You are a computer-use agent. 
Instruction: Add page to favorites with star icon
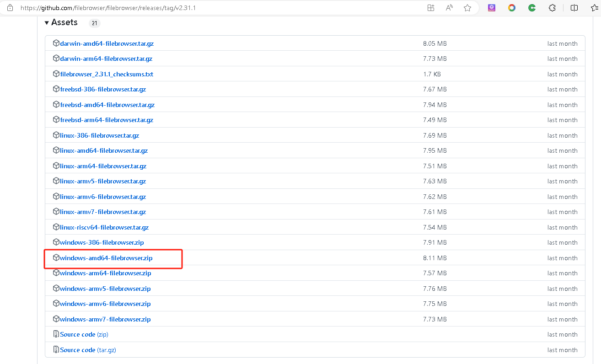(x=467, y=8)
